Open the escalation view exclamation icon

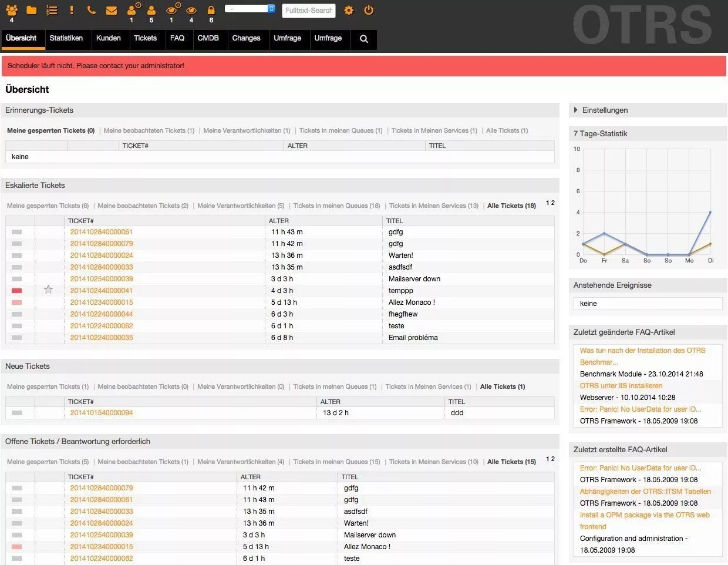tap(72, 10)
